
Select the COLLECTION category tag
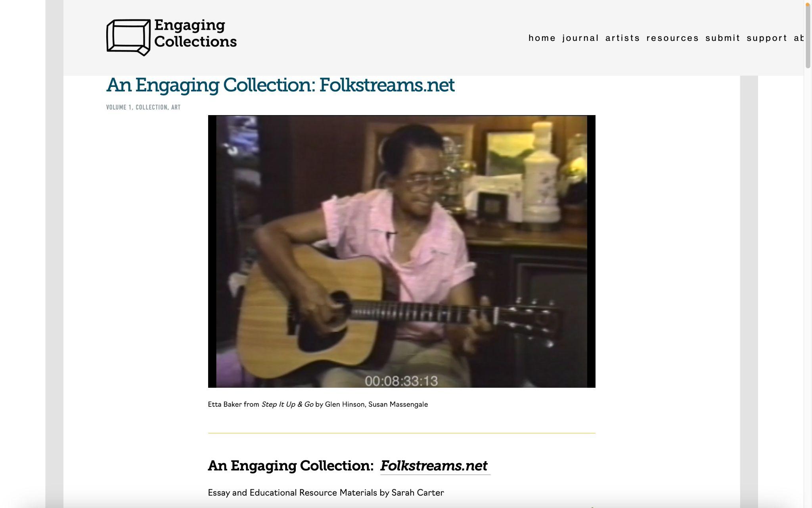coord(151,107)
